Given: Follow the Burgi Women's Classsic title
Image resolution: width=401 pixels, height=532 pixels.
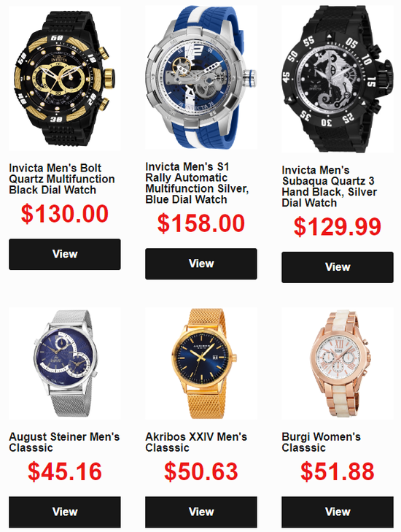Looking at the screenshot, I should [x=321, y=442].
